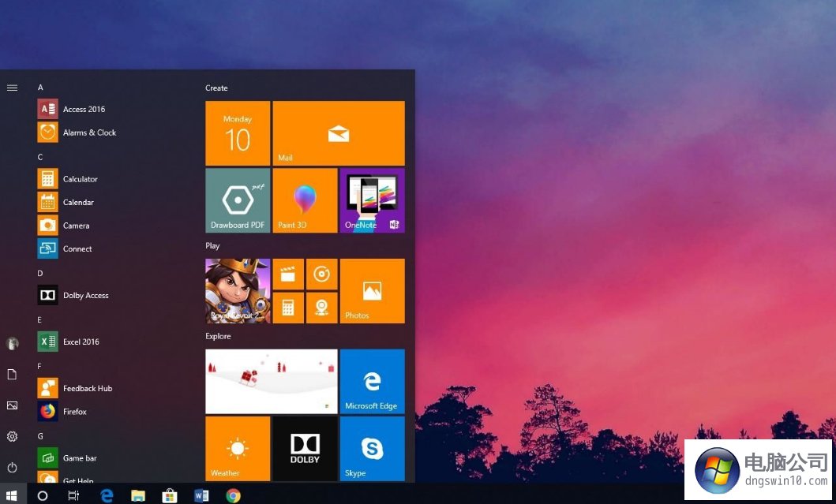Open Excel 2016
836x504 pixels.
click(79, 342)
